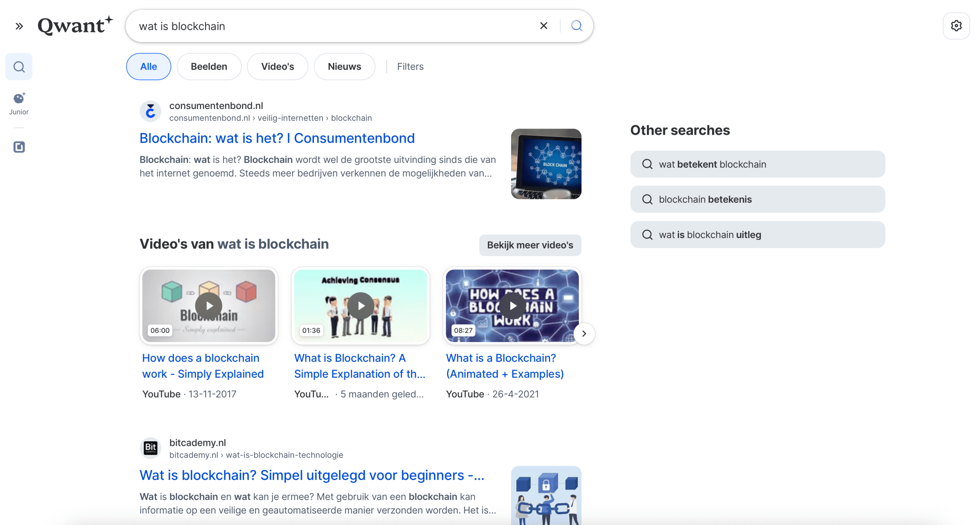The width and height of the screenshot is (980, 525).
Task: Click the bitcademy.nl favicon
Action: click(x=150, y=448)
